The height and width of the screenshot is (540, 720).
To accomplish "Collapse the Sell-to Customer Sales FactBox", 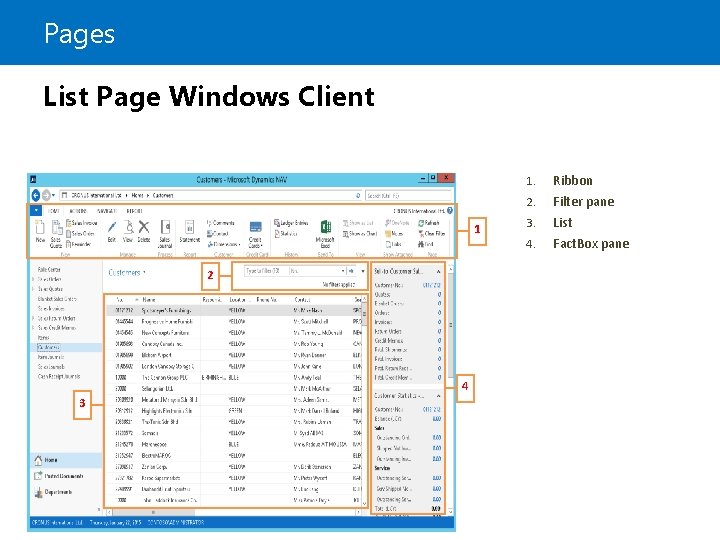I will [x=439, y=271].
